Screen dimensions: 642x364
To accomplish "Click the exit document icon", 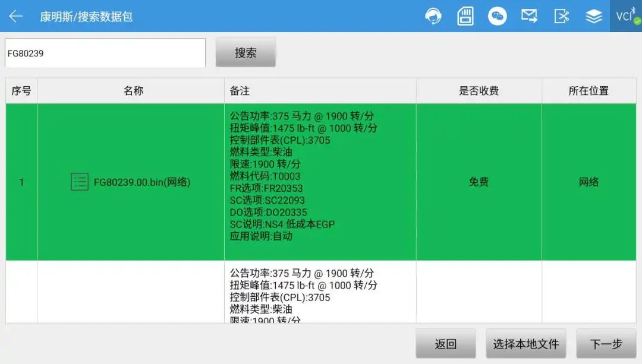I will point(561,17).
